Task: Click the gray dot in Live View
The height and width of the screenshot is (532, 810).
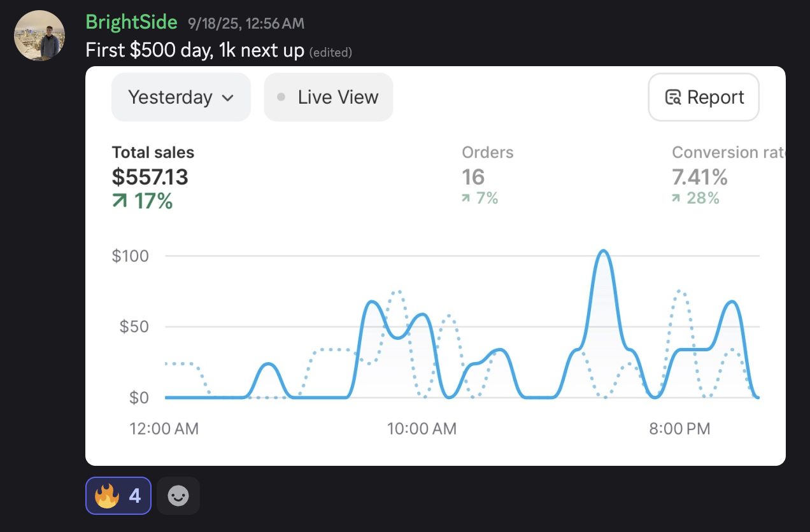Action: click(281, 97)
